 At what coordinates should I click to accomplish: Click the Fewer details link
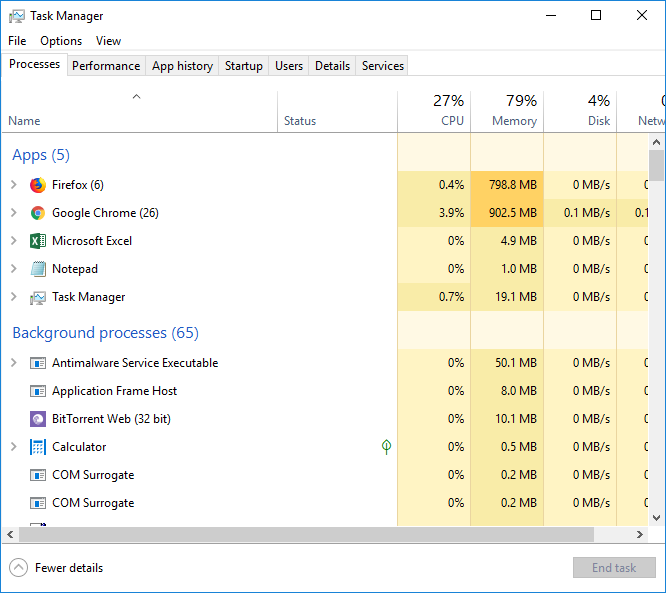(69, 568)
